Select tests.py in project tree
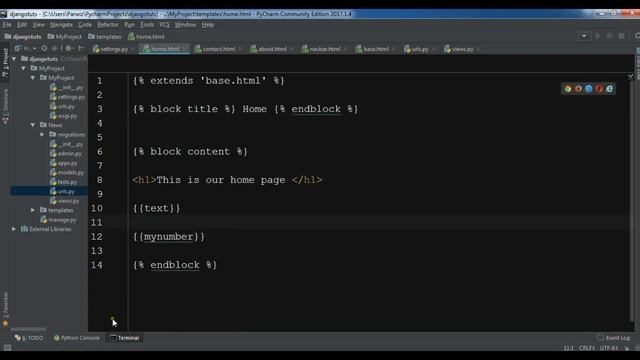640x360 pixels. [x=63, y=182]
